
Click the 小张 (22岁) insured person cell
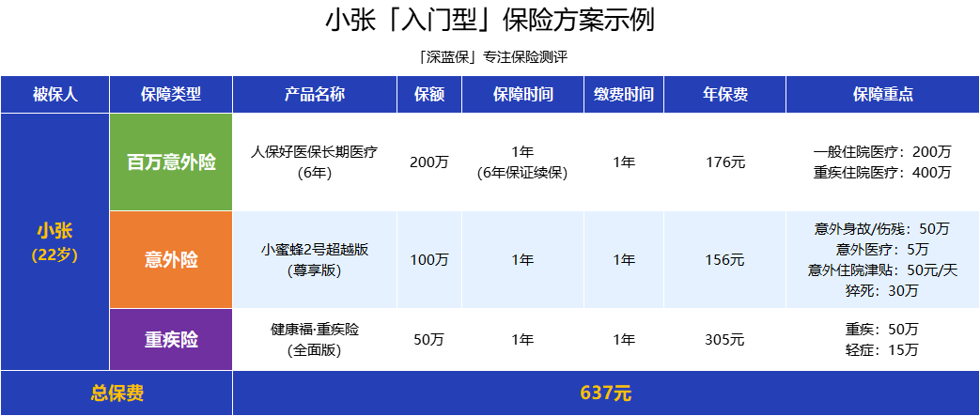click(55, 242)
